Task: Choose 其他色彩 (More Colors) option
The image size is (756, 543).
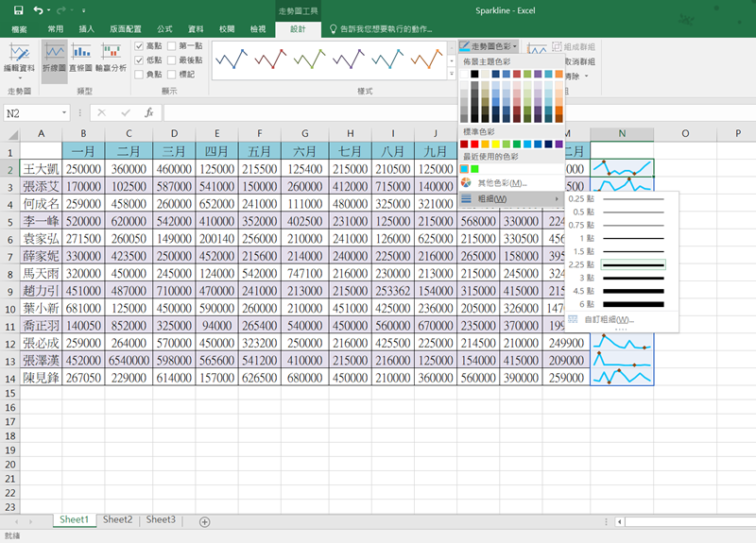Action: tap(502, 183)
